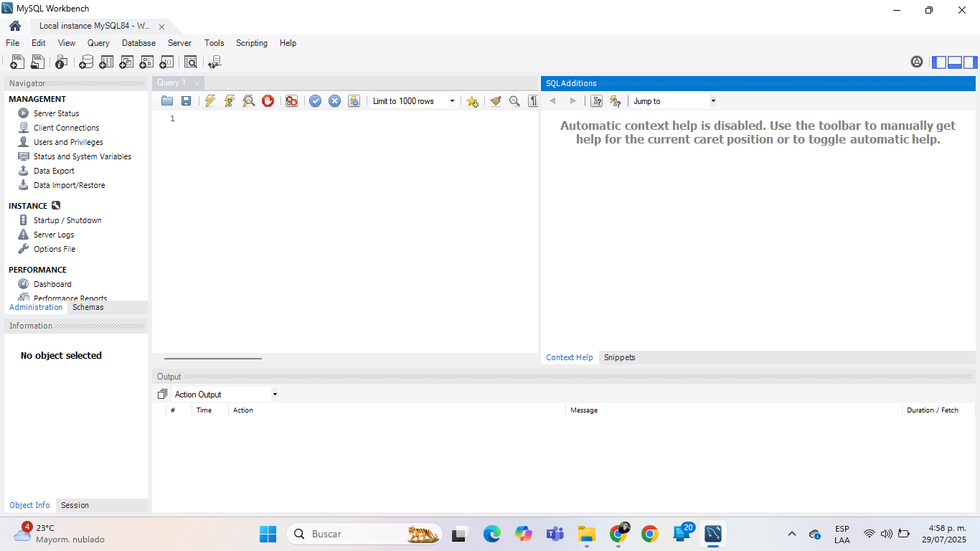The width and height of the screenshot is (980, 551).
Task: Create a new function icon
Action: (x=166, y=62)
